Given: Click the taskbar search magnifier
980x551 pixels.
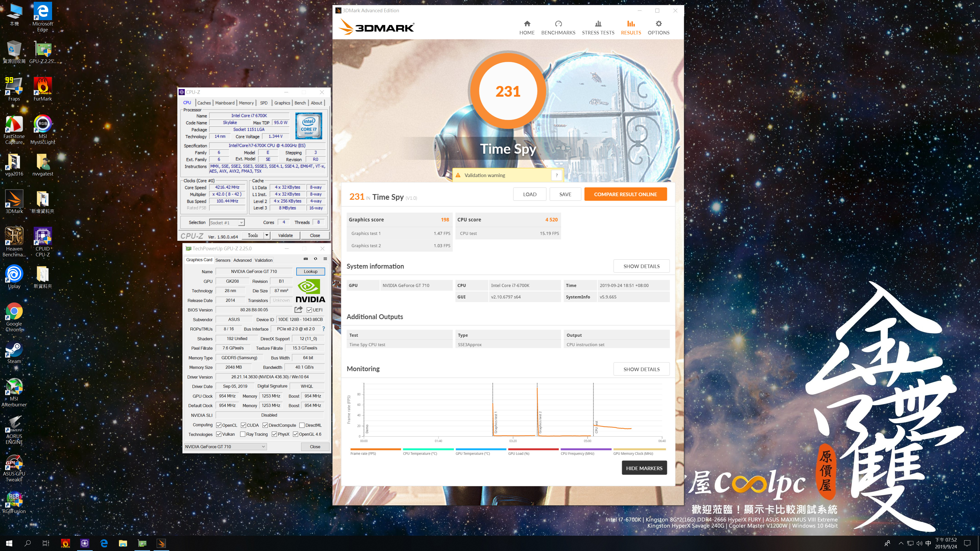Looking at the screenshot, I should tap(27, 543).
